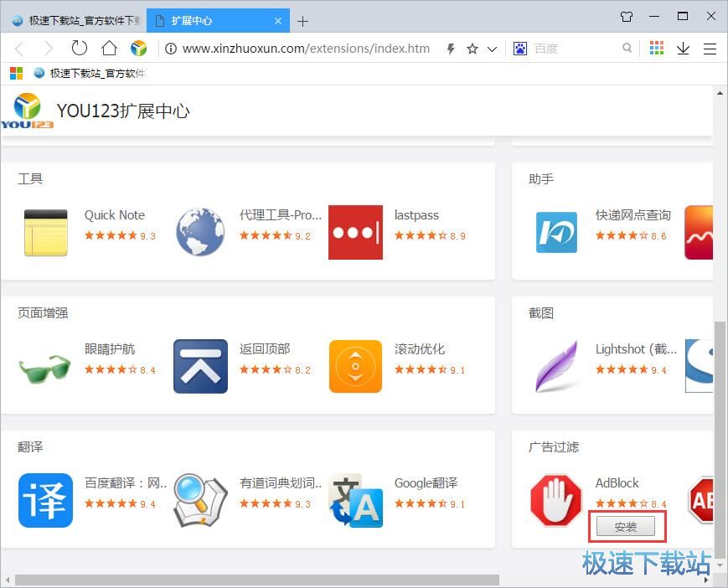Open the colorful apps grid icon
728x588 pixels.
[657, 48]
